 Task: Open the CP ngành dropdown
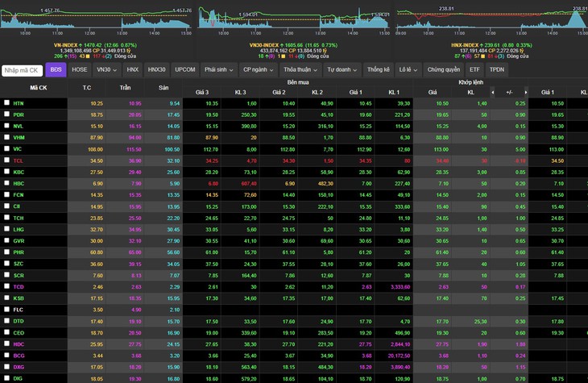[258, 70]
